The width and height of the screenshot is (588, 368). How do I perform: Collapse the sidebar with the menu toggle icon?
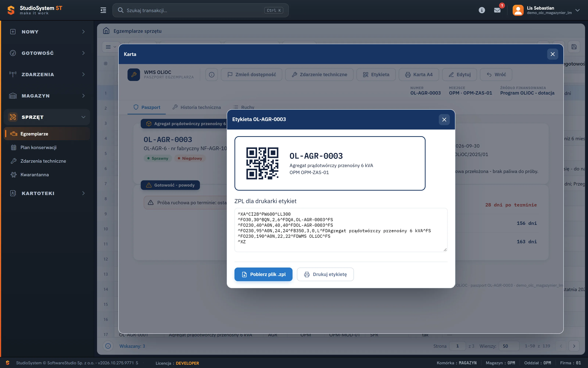(103, 10)
